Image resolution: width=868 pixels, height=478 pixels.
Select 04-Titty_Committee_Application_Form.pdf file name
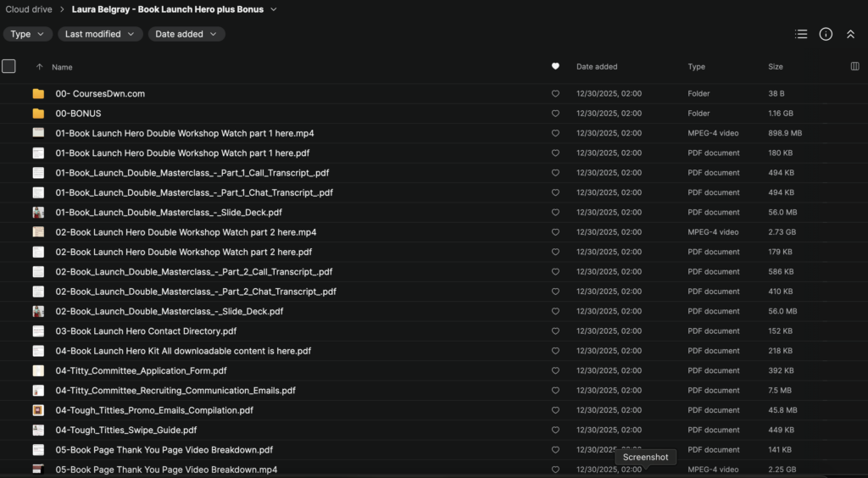point(142,370)
